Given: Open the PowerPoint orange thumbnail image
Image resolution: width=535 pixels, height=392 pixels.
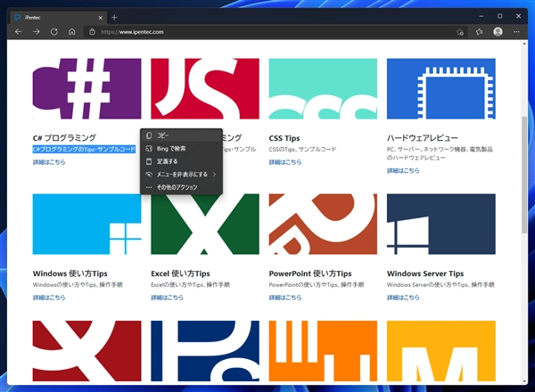Looking at the screenshot, I should [x=323, y=224].
